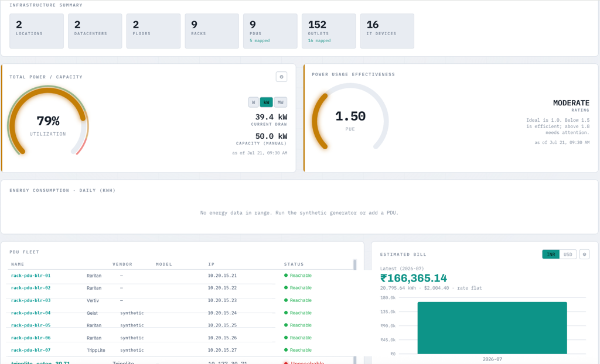Open the Racks summary card
Viewport: 600px width, 364px height.
[212, 31]
